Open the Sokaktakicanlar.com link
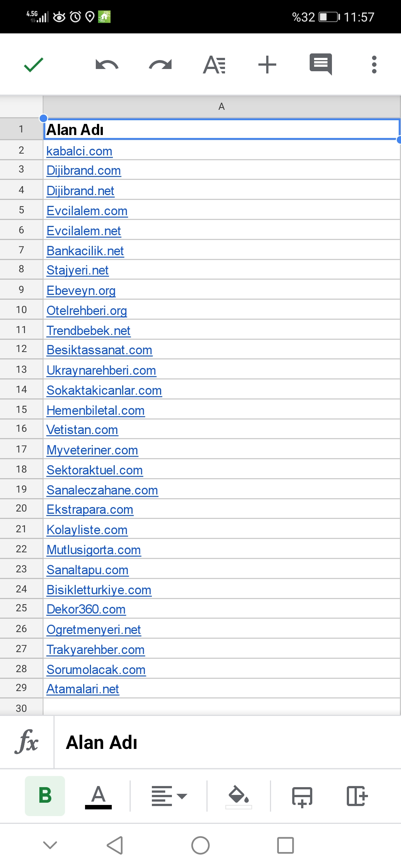 104,390
